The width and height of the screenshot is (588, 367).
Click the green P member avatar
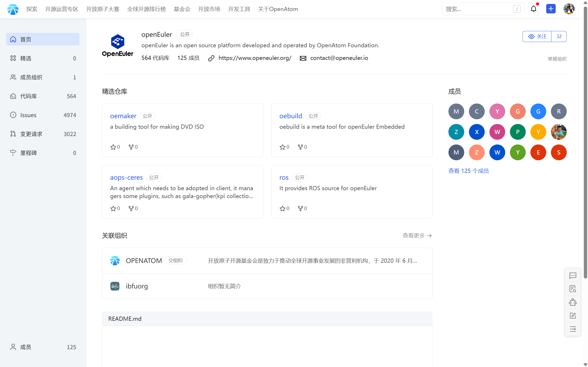(x=518, y=132)
